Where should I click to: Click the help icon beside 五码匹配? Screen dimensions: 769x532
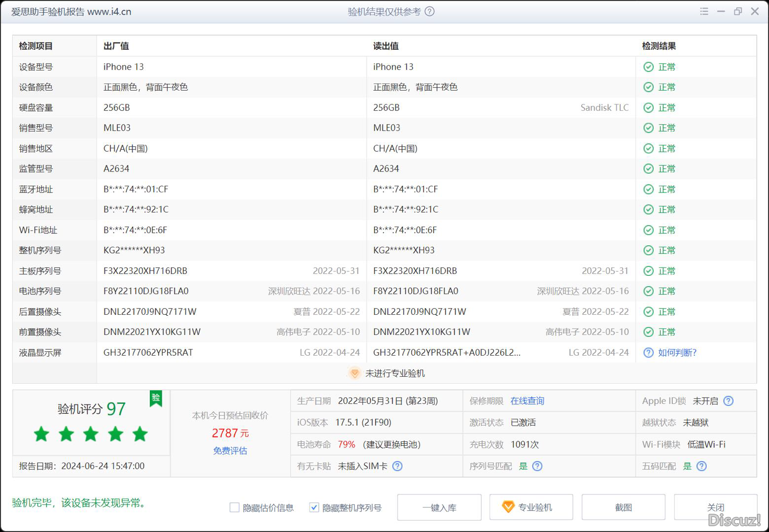pos(701,466)
